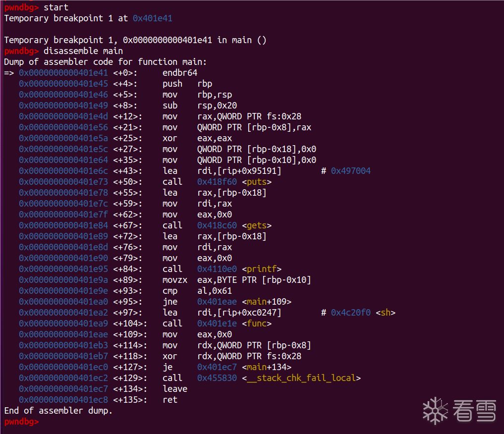Click the sh symbol label

[385, 313]
